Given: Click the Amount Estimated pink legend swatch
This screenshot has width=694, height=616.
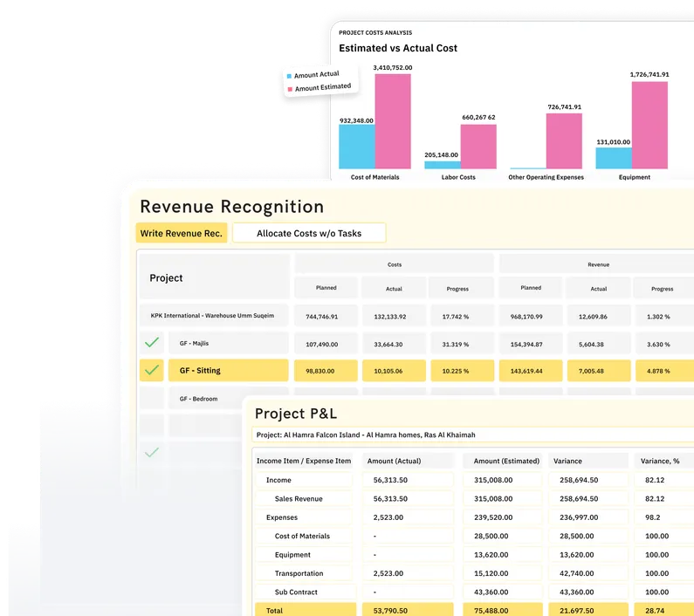Looking at the screenshot, I should click(290, 89).
